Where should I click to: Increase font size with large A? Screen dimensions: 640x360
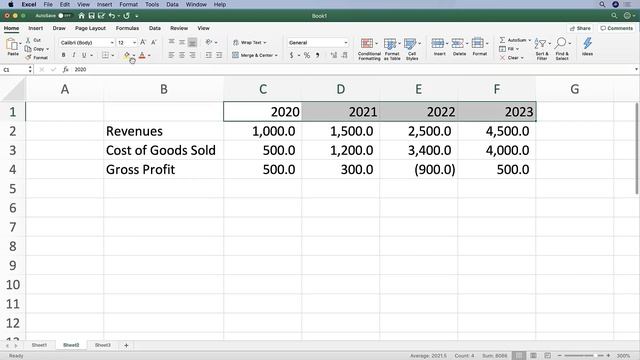point(143,42)
